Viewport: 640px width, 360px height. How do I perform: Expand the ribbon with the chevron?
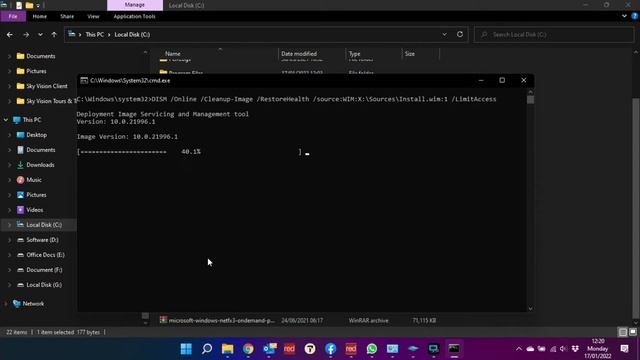[x=624, y=16]
